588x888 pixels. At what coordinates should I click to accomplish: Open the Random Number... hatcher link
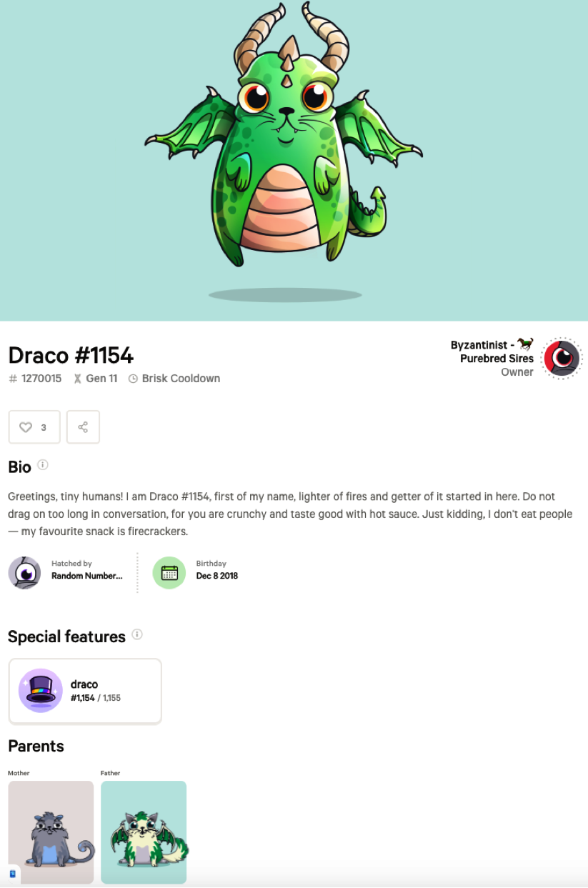point(86,576)
